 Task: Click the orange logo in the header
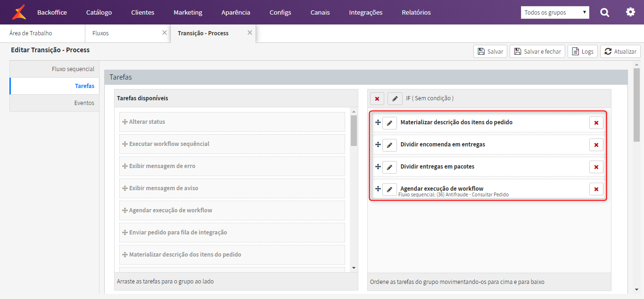pyautogui.click(x=19, y=12)
